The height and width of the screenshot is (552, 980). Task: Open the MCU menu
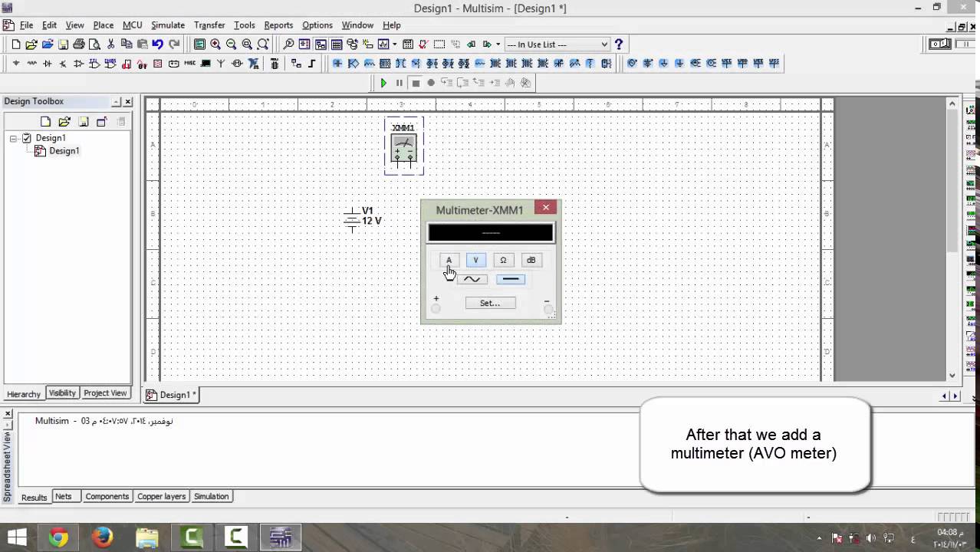click(132, 25)
